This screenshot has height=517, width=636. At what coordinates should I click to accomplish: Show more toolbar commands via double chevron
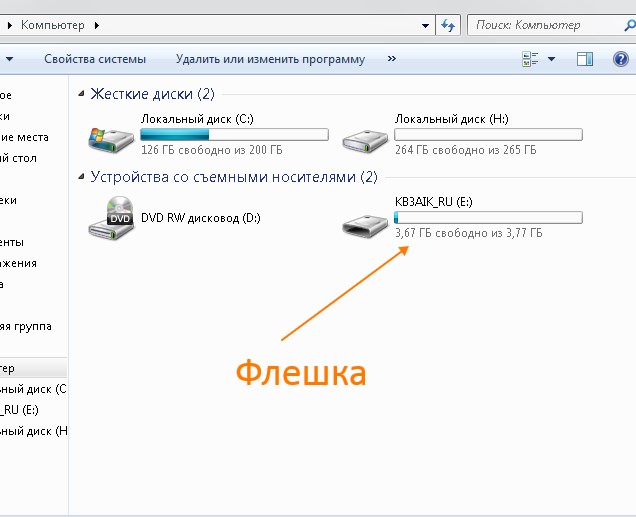(x=391, y=59)
